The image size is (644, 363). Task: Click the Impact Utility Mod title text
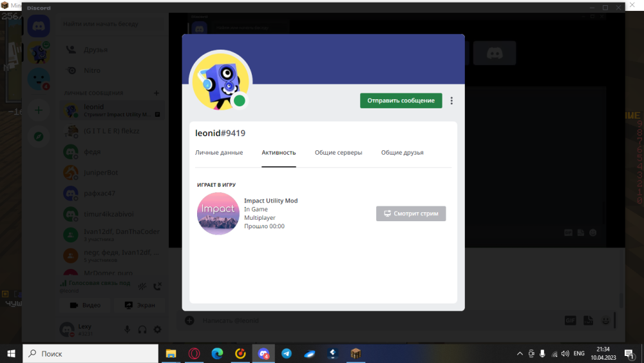(x=270, y=201)
